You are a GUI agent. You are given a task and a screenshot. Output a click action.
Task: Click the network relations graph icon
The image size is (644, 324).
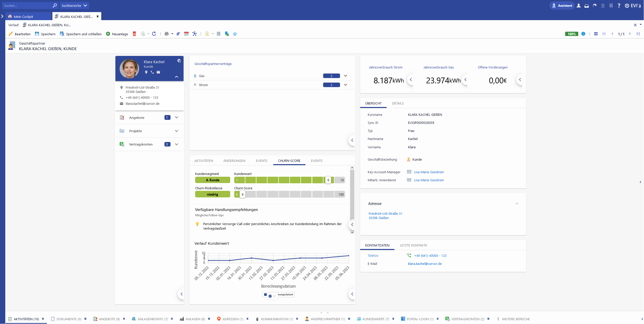[x=194, y=34]
